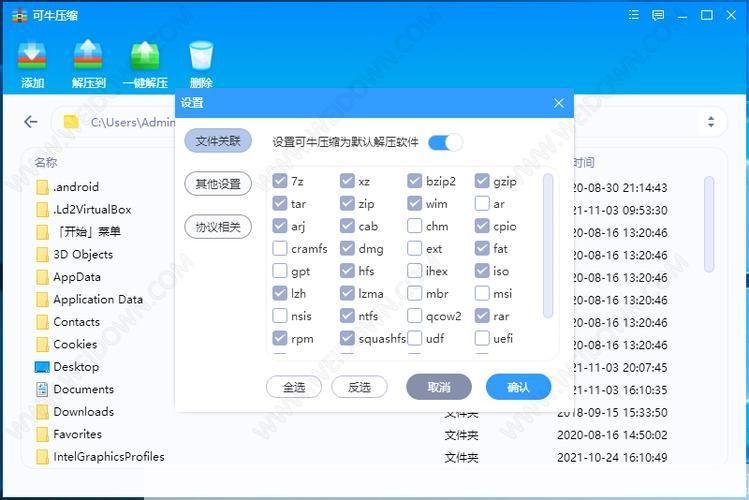
Task: Select the Favorites folder icon
Action: click(x=43, y=434)
